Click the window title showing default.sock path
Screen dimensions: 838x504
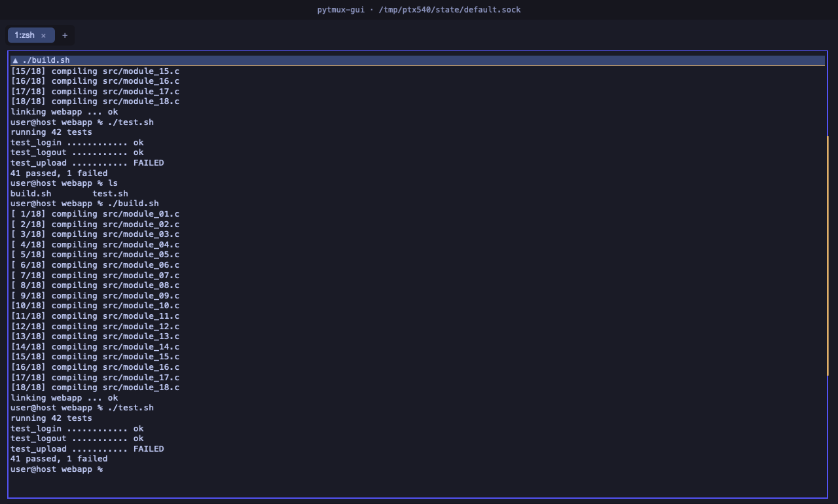pyautogui.click(x=419, y=10)
